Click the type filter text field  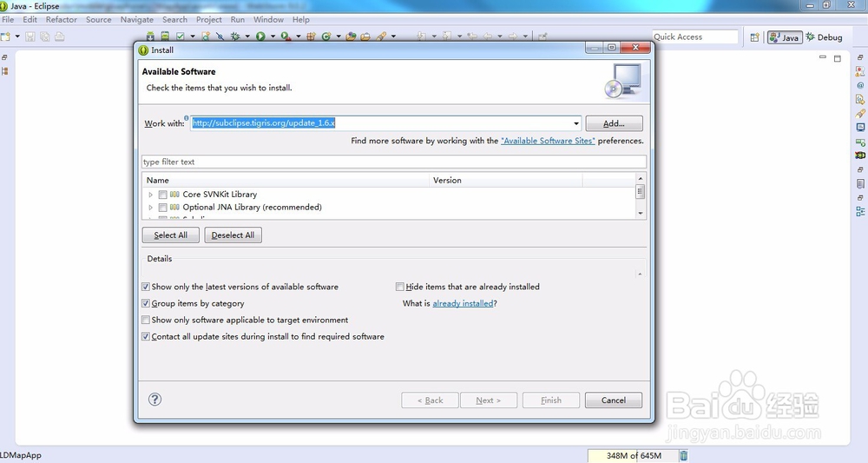click(x=393, y=162)
